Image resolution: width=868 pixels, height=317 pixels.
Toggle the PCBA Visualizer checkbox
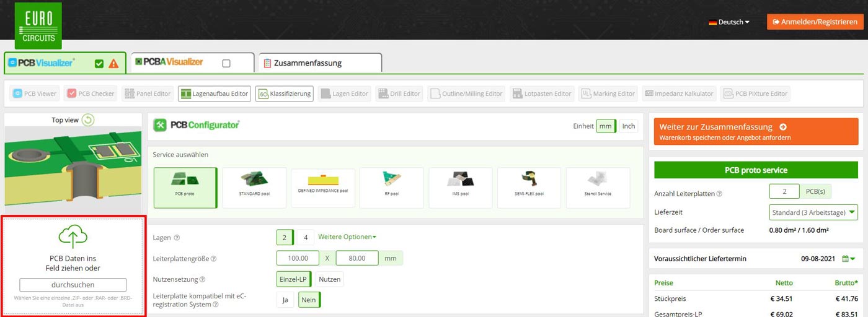[x=226, y=63]
